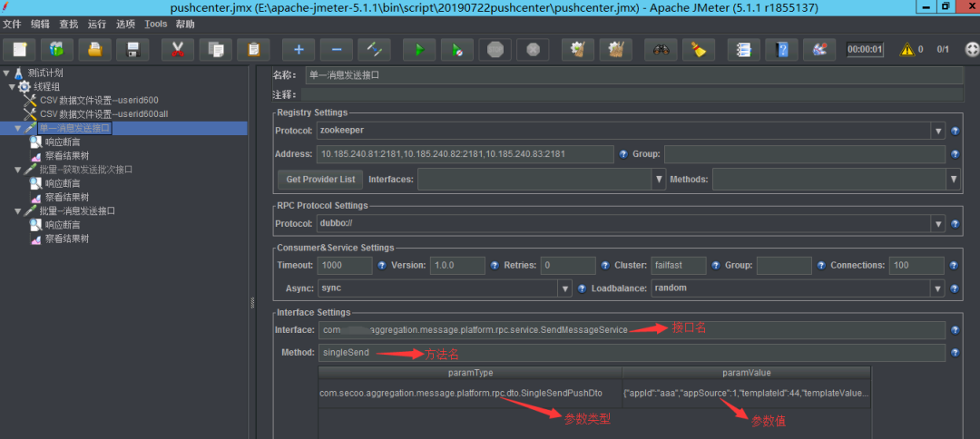Click the help icon beside Timeout field
This screenshot has width=980, height=439.
tap(382, 266)
